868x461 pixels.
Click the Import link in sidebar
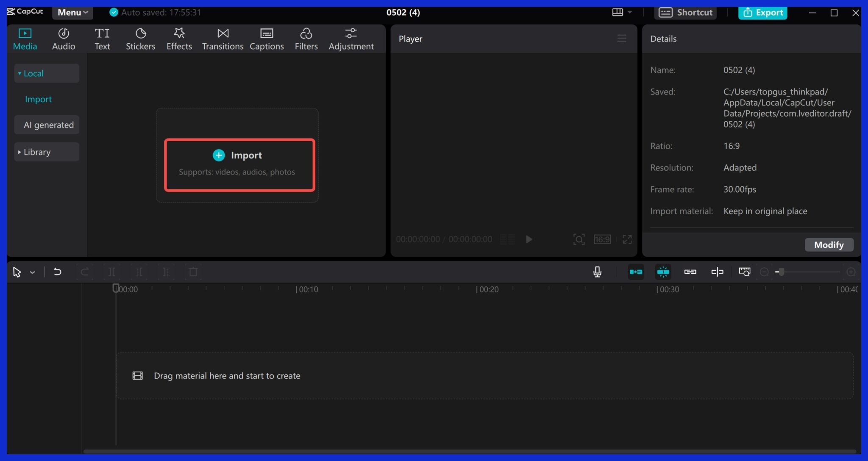point(38,99)
